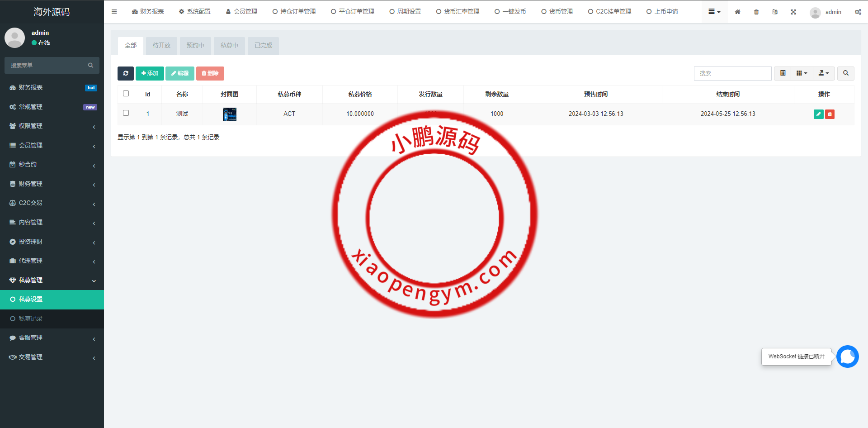This screenshot has width=868, height=428.
Task: Click the edit pencil icon in operation column
Action: click(x=818, y=114)
